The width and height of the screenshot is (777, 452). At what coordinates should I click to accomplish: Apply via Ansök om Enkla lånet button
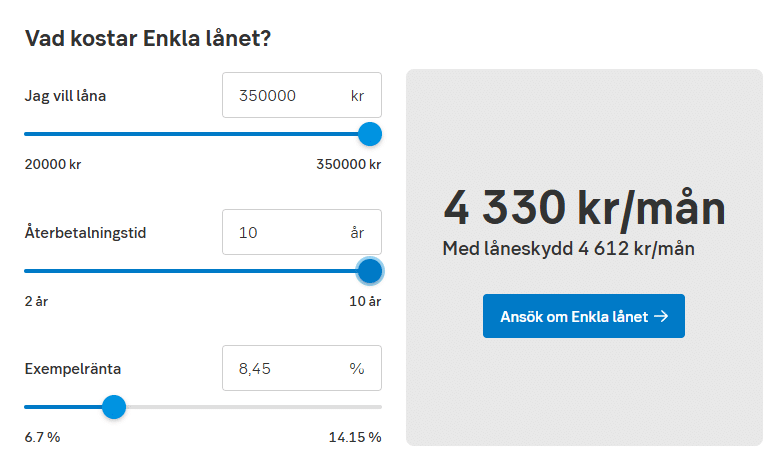tap(584, 316)
